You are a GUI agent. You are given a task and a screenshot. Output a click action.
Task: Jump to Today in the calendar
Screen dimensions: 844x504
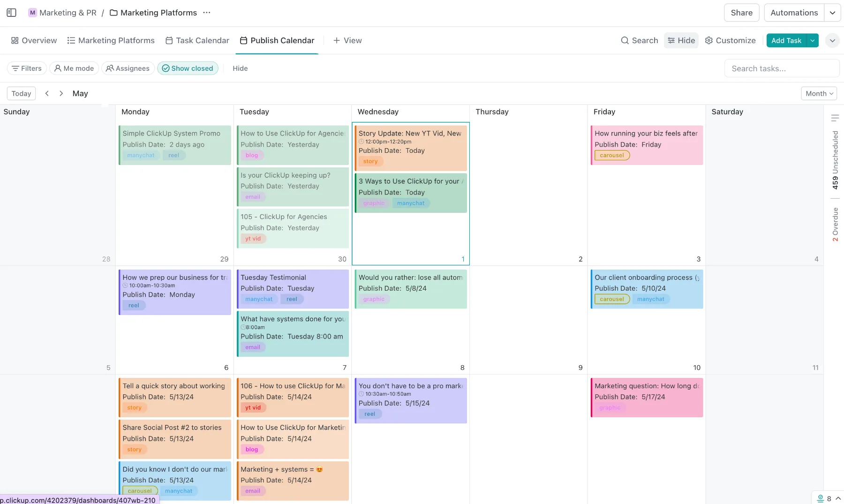click(x=21, y=93)
